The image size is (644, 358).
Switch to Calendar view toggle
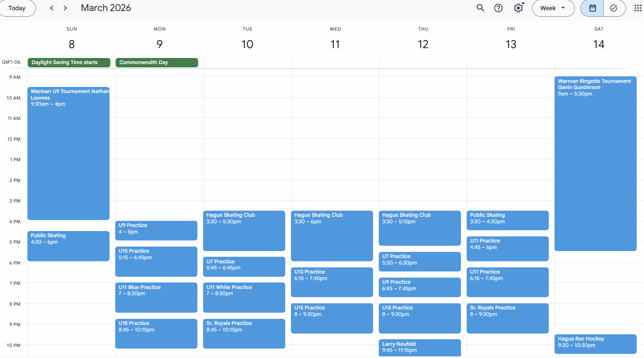592,8
